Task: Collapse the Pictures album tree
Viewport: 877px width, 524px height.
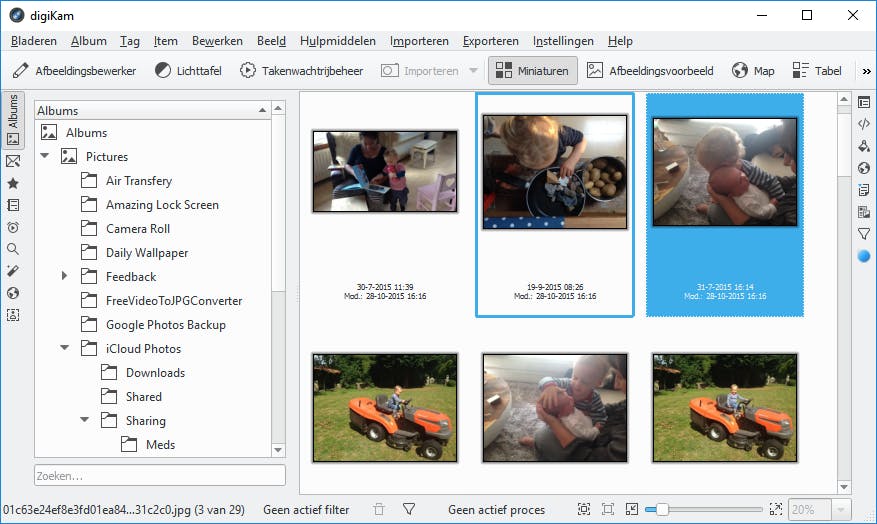Action: [x=45, y=156]
